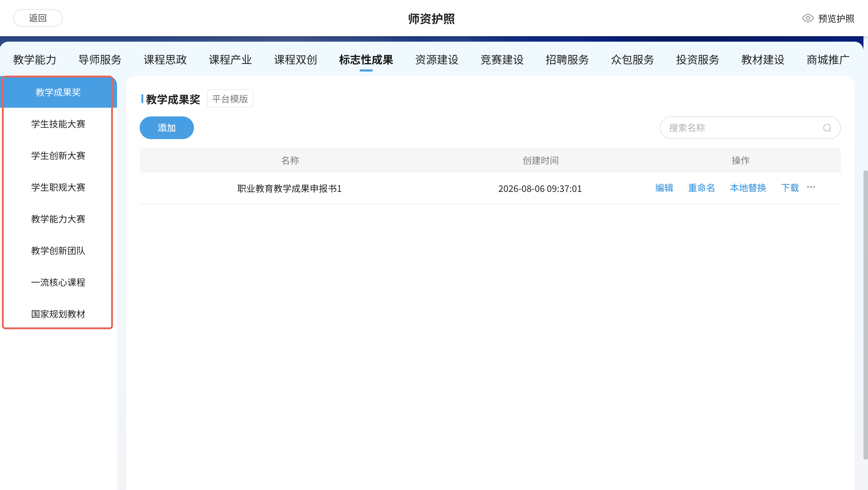Image resolution: width=868 pixels, height=490 pixels.
Task: Click the 2026-08-06 09:37:01 timestamp cell
Action: click(540, 188)
